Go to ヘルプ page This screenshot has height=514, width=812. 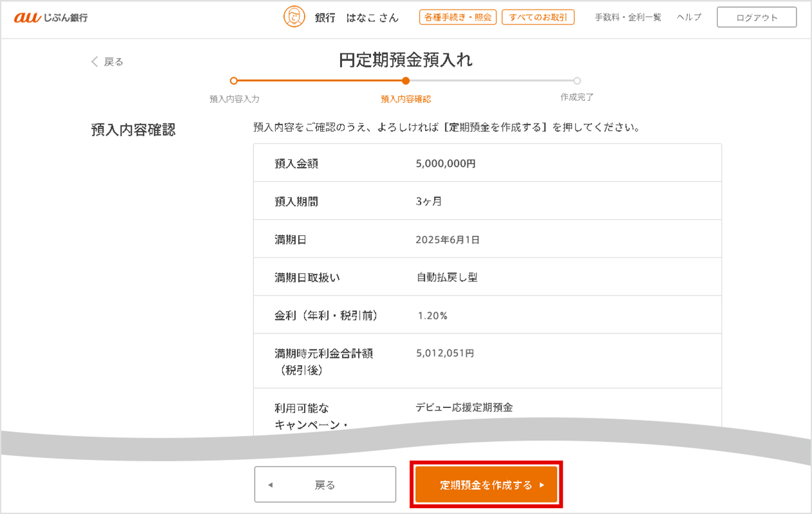point(689,17)
